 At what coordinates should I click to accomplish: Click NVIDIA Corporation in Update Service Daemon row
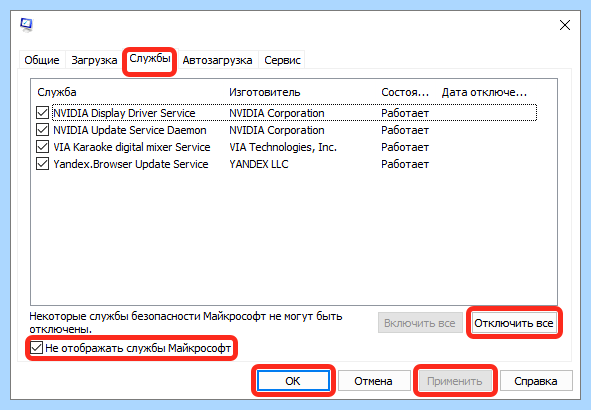(x=277, y=130)
